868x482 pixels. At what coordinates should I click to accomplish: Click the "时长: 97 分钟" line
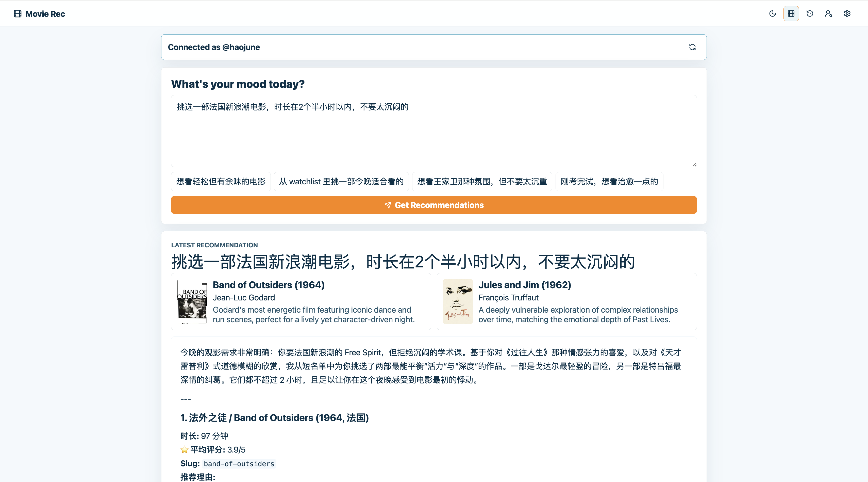pyautogui.click(x=204, y=436)
